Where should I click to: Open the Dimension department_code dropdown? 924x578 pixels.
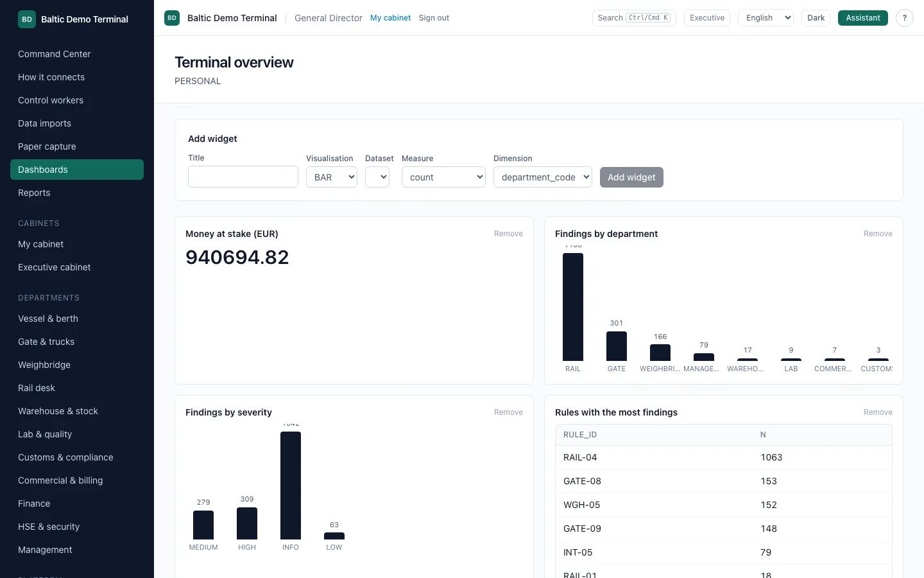[x=543, y=177]
